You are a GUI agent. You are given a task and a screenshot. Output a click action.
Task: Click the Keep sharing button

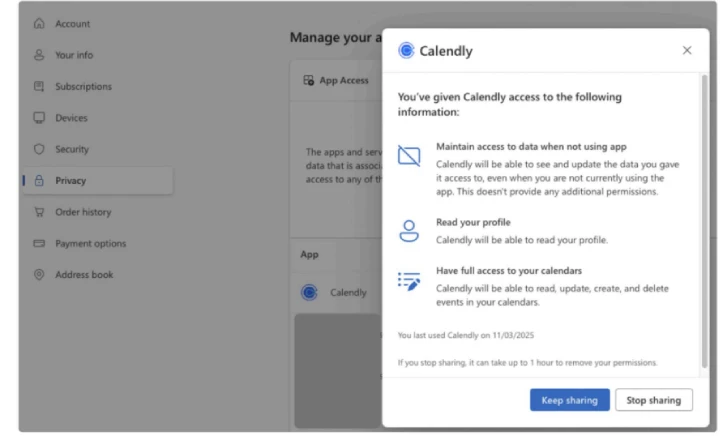point(570,400)
